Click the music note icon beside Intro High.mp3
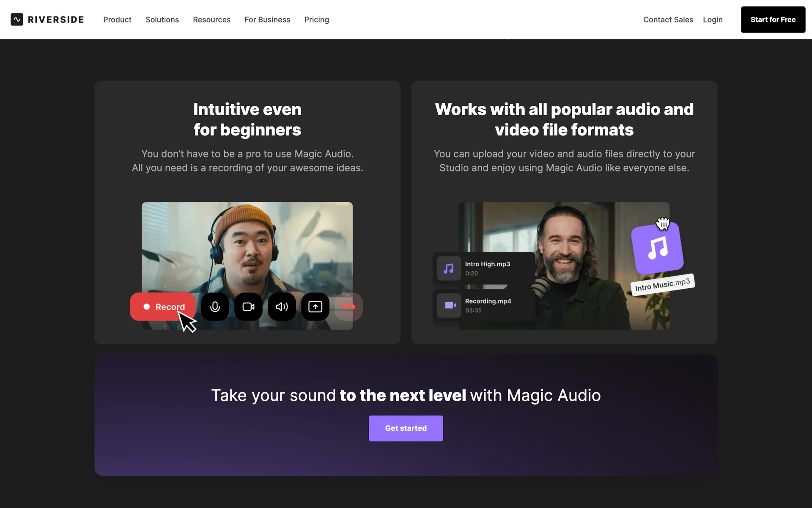 [x=449, y=268]
